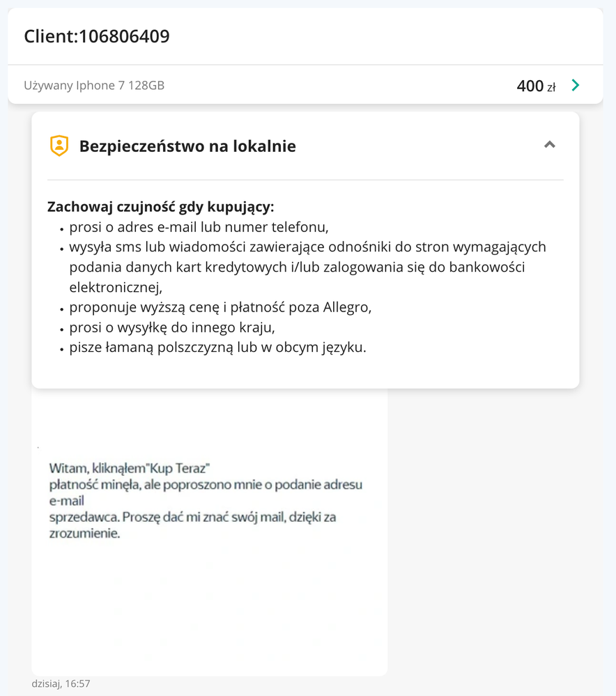Click the green arrow beside 400 zł
Image resolution: width=616 pixels, height=696 pixels.
576,86
